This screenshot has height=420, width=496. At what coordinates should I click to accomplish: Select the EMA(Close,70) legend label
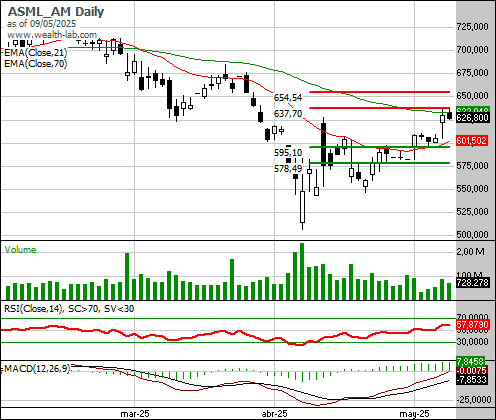pos(35,63)
